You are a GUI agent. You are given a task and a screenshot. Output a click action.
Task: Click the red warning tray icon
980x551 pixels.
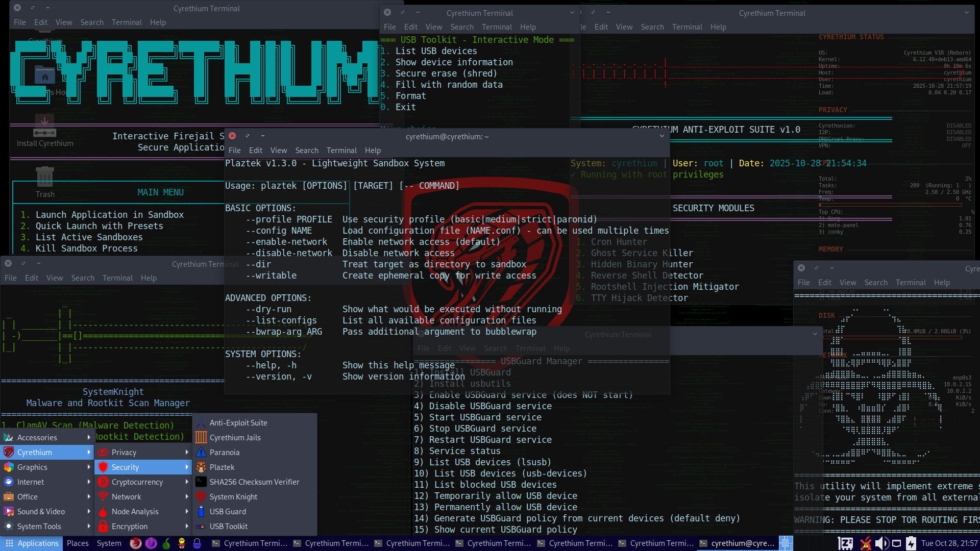[865, 543]
